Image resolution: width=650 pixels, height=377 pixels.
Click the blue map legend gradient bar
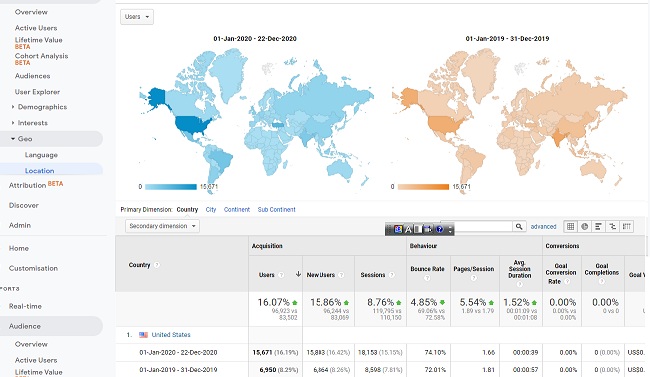(171, 187)
